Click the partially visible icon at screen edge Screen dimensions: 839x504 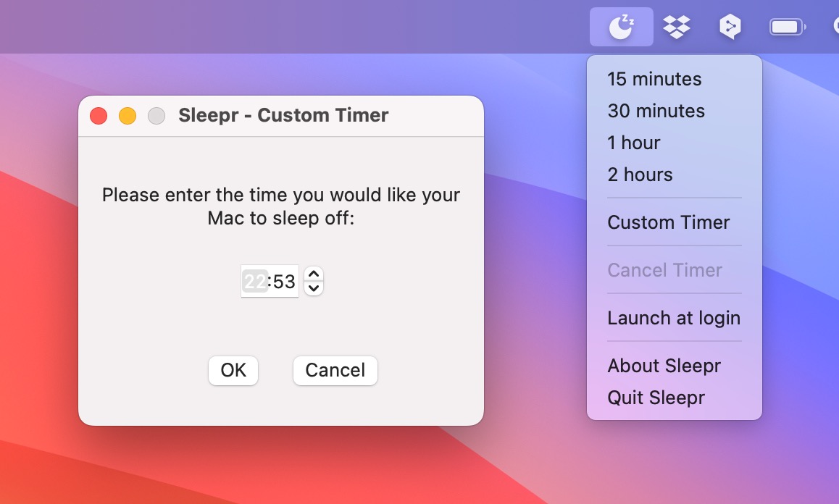coord(835,26)
